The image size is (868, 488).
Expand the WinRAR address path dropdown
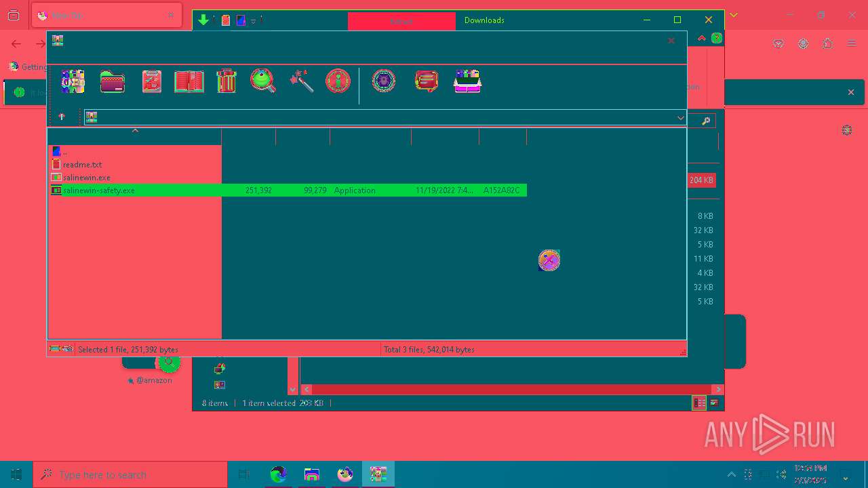680,118
